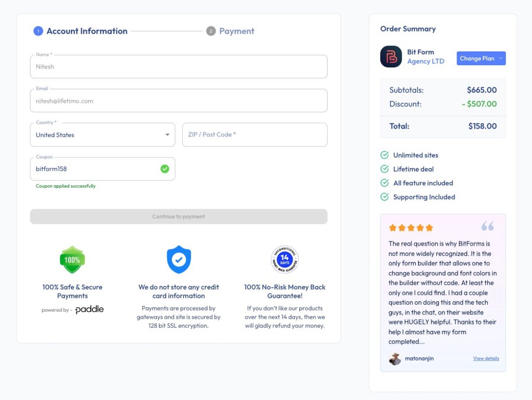Screen dimensions: 532x400
Task: Click the matonanjin reviewer avatar
Action: [395, 359]
